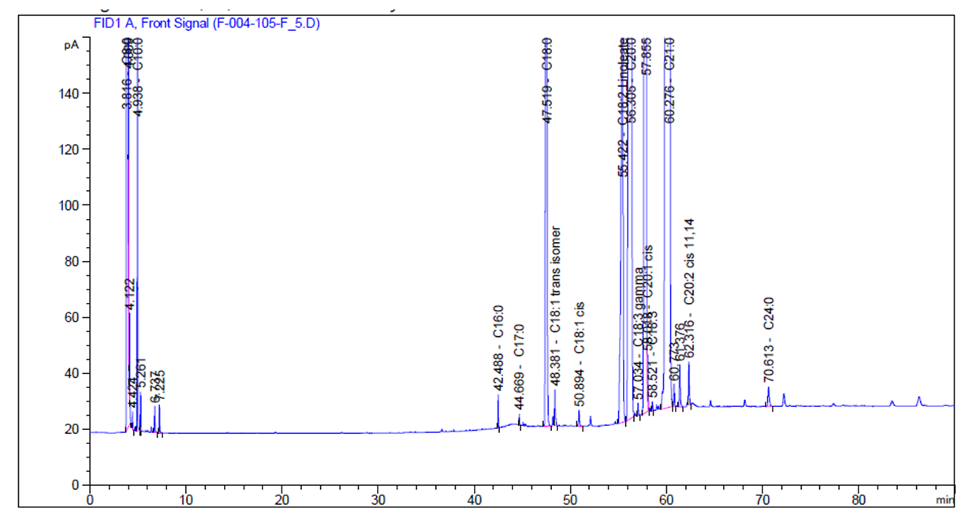Select the 57.855 peak label
Image resolution: width=980 pixels, height=523 pixels.
point(647,56)
